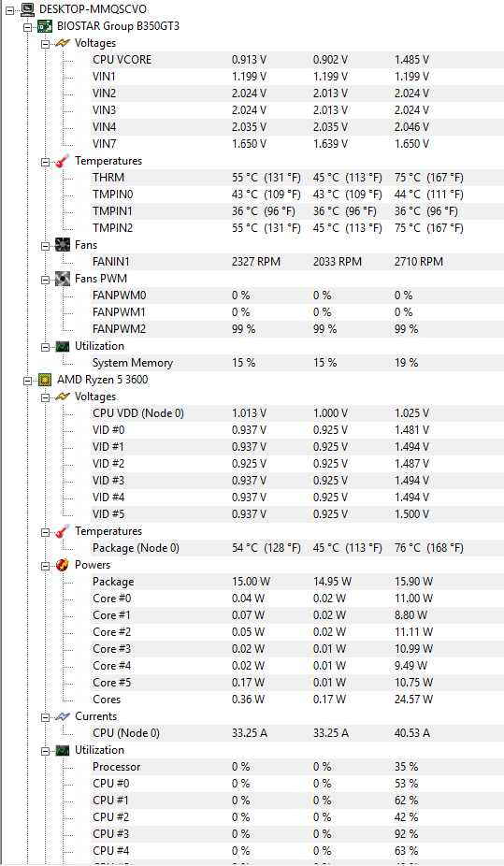Click the DESKTOP-MMQSCVO computer icon
The image size is (504, 866).
(x=28, y=9)
